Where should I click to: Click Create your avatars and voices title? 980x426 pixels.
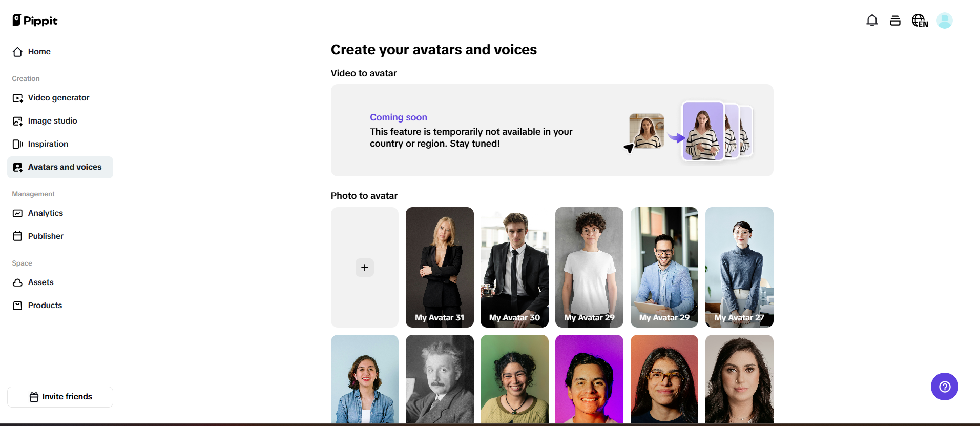tap(434, 50)
